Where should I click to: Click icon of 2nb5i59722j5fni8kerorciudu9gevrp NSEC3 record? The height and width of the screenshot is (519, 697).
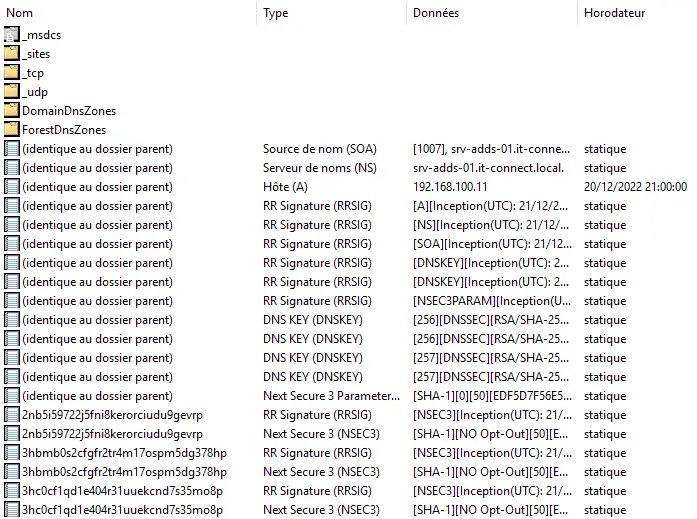point(12,434)
